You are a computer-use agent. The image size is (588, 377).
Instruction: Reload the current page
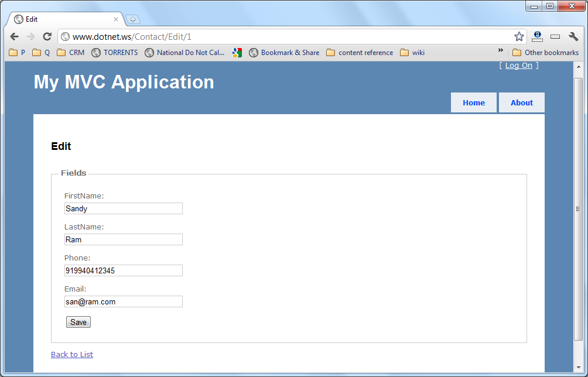click(x=47, y=37)
